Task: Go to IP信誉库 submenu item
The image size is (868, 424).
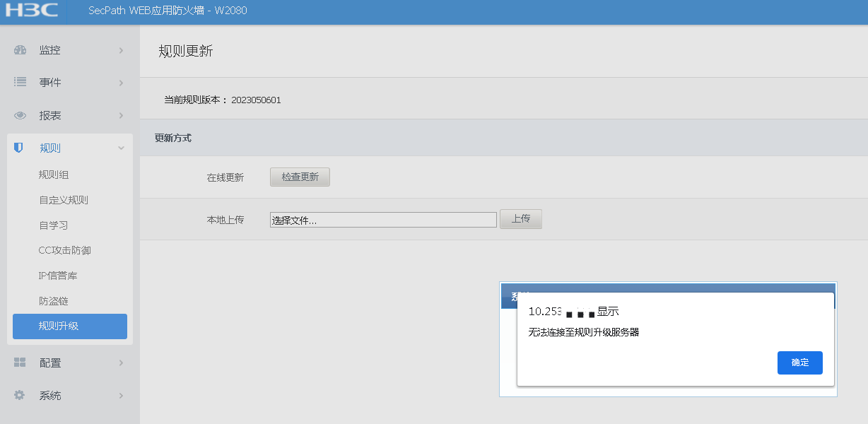Action: point(58,276)
